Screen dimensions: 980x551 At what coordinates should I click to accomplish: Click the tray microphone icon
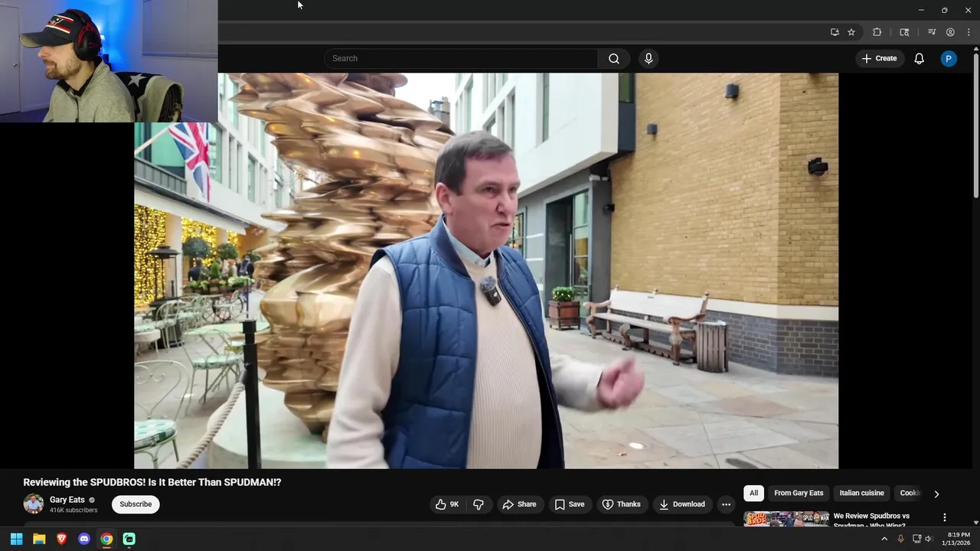click(x=900, y=539)
